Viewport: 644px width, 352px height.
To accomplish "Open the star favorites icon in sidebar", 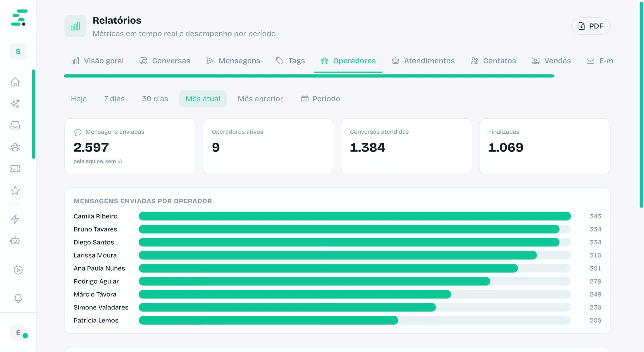I will coord(15,190).
